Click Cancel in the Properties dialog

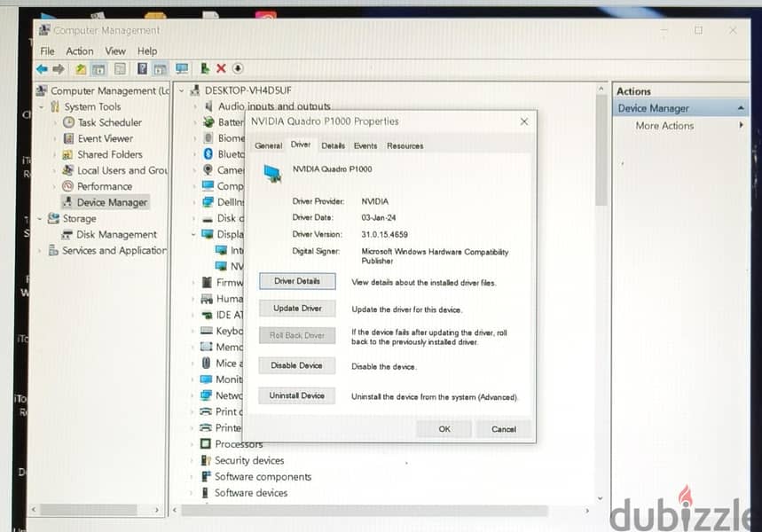pos(504,429)
